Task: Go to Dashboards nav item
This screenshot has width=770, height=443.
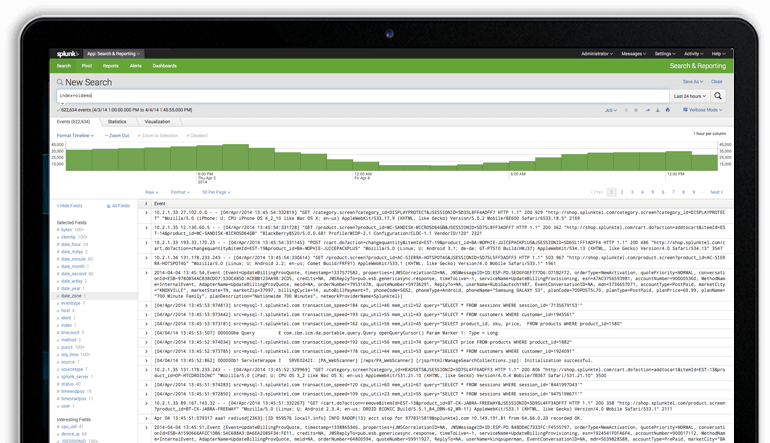Action: (x=165, y=66)
